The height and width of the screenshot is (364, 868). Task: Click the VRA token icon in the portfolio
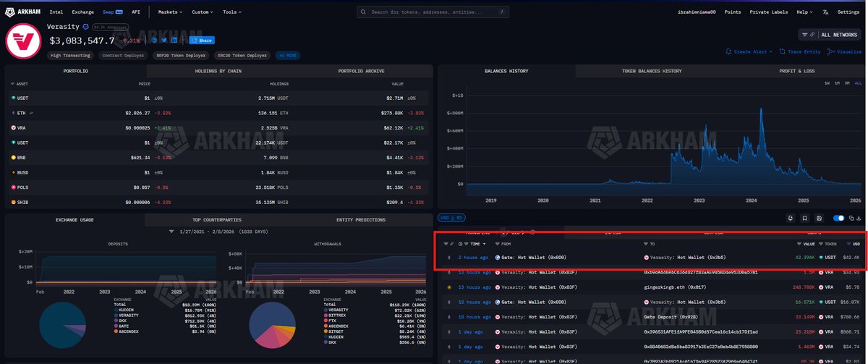click(13, 127)
